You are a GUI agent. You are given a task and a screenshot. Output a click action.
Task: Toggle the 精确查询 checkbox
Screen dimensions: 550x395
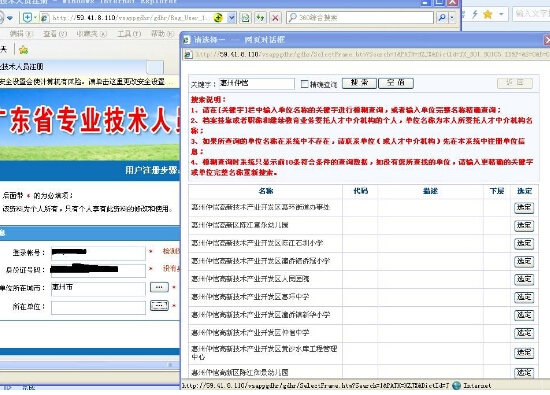[x=304, y=84]
